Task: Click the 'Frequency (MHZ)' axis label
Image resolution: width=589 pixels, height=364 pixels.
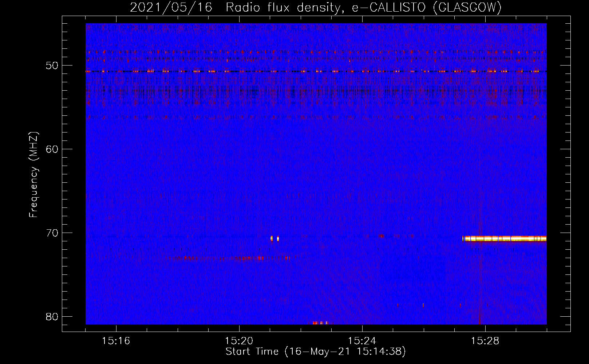Action: coord(33,175)
